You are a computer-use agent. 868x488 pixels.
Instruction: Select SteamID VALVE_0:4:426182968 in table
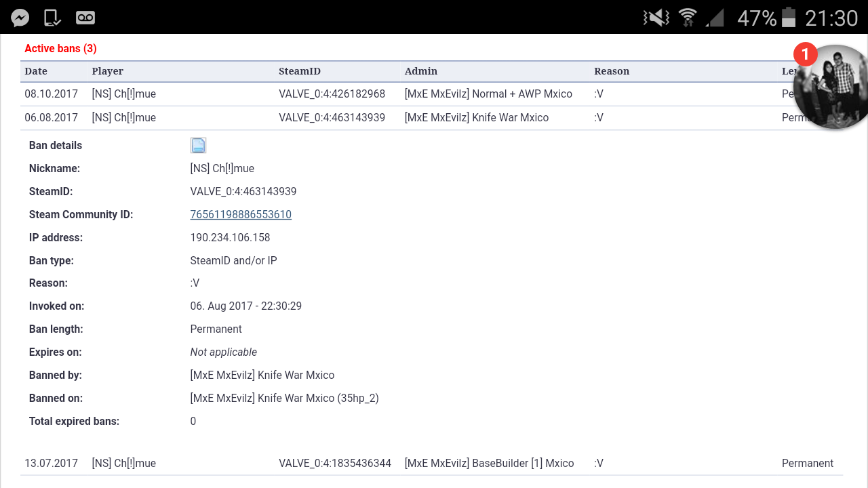tap(332, 94)
